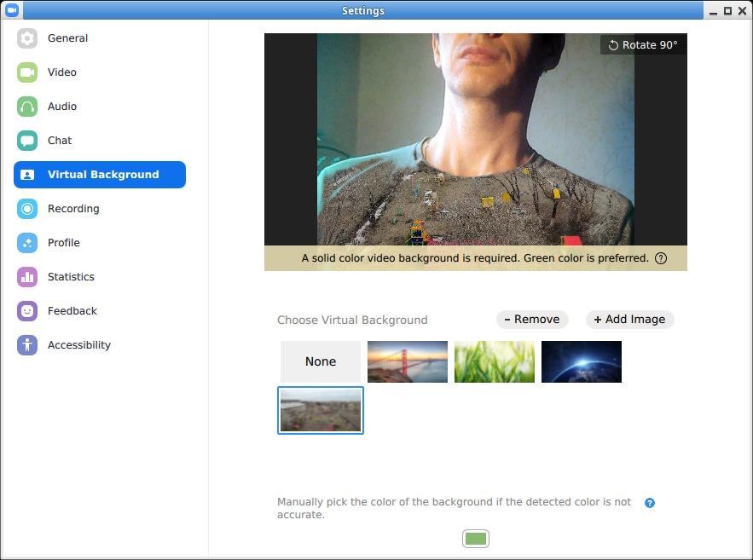Select Virtual Background label in sidebar
Image resolution: width=753 pixels, height=560 pixels.
(103, 175)
